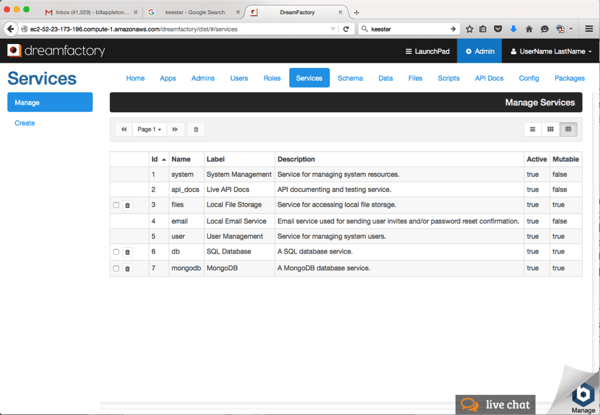Viewport: 600px width, 415px height.
Task: Go to the next page of services
Action: (175, 129)
